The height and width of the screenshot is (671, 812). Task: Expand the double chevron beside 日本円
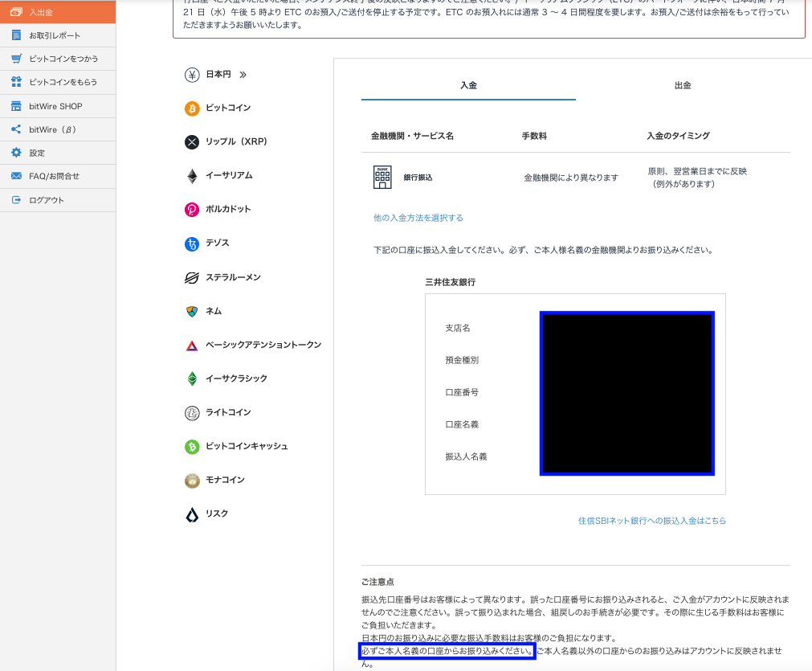click(x=243, y=75)
